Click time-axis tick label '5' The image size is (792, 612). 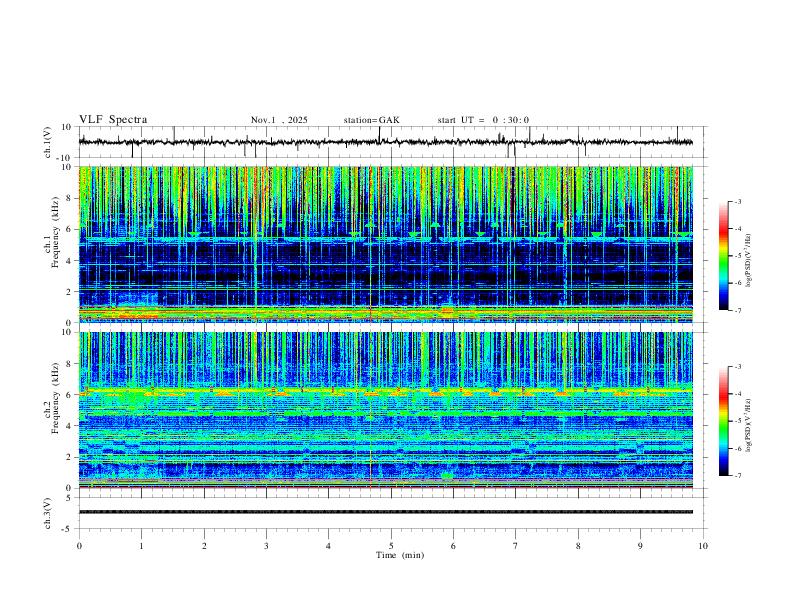tap(391, 546)
